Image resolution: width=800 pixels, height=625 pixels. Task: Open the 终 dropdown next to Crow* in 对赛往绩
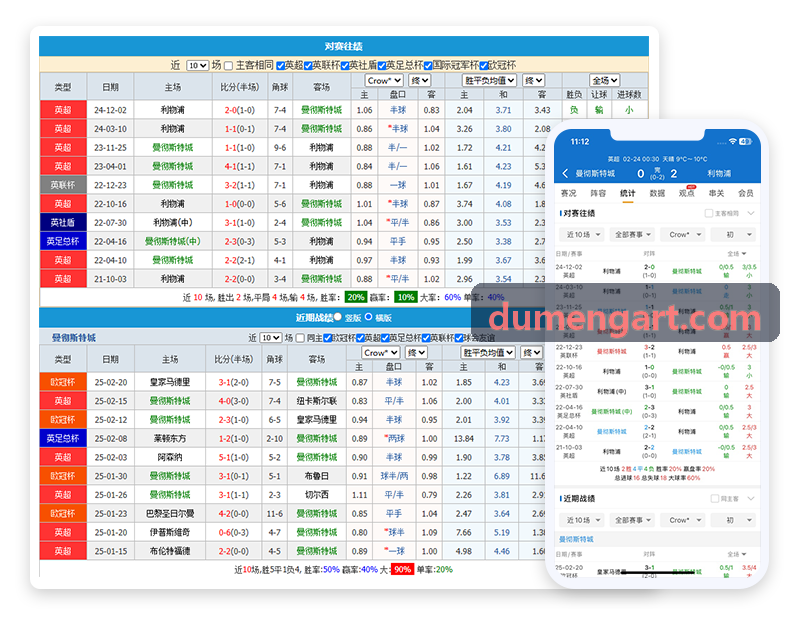tap(419, 81)
